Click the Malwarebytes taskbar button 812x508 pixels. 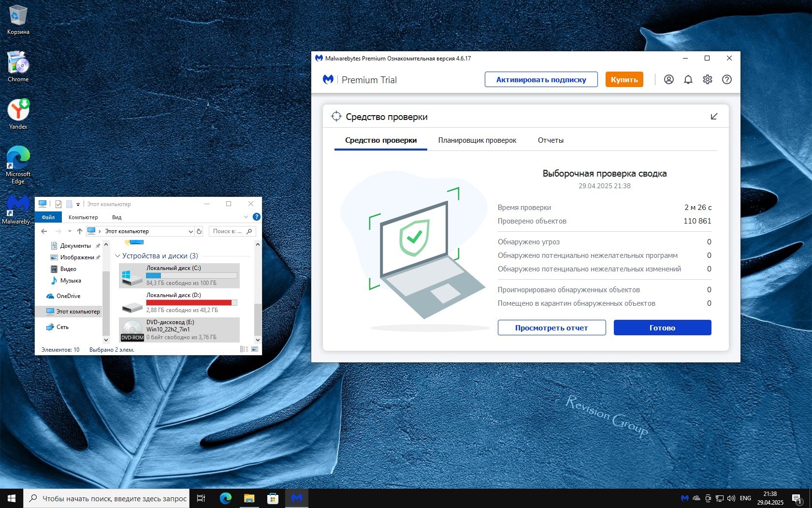[x=297, y=498]
